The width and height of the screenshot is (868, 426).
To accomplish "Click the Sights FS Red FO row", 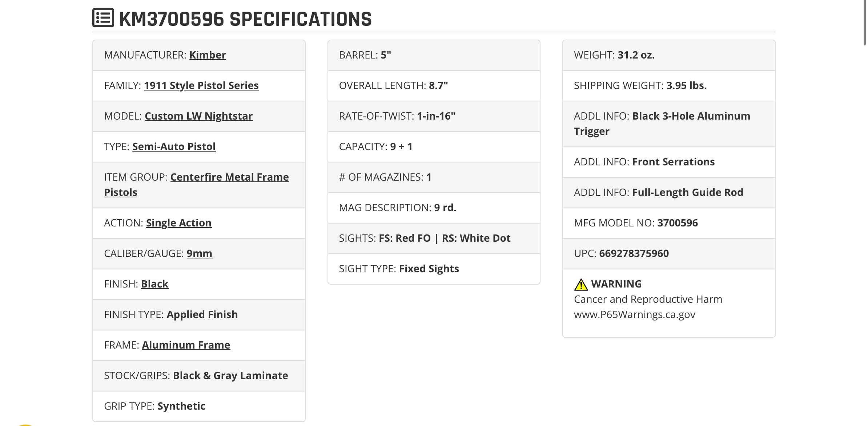I will [434, 238].
